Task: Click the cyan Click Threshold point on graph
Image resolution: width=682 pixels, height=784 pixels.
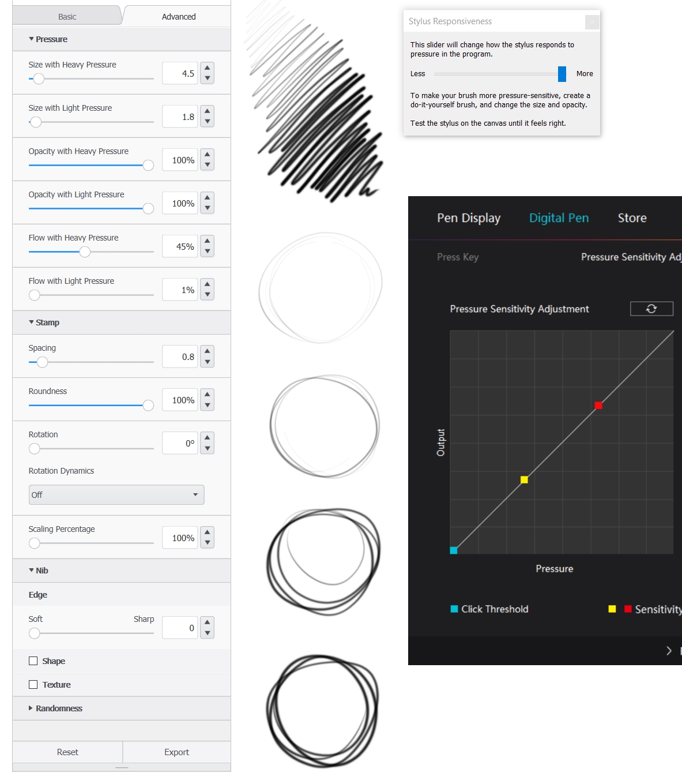Action: [x=454, y=550]
